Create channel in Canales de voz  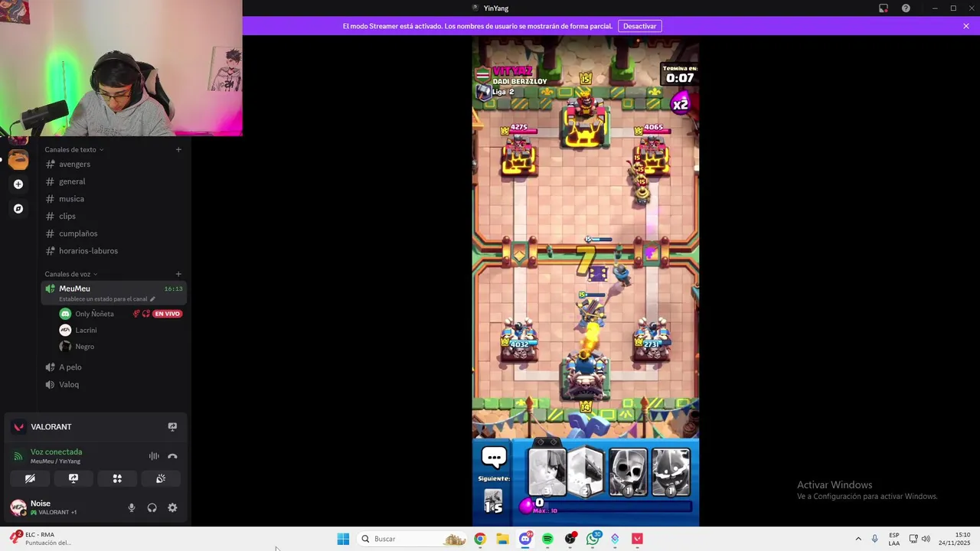[178, 274]
